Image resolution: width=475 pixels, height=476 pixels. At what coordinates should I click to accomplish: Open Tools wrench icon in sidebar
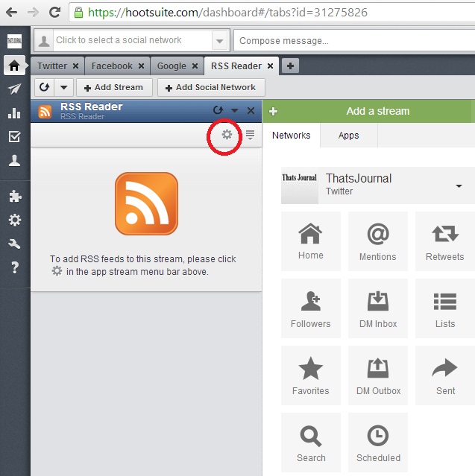pos(14,244)
